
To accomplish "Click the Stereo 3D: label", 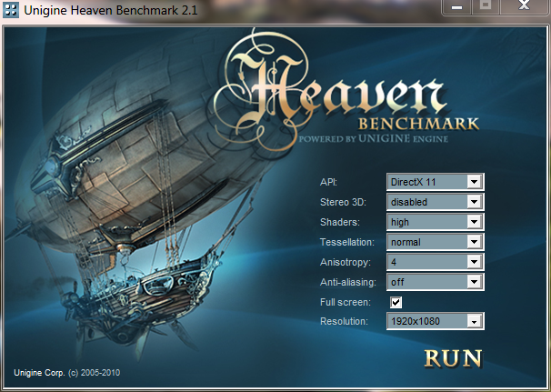I will click(x=343, y=202).
